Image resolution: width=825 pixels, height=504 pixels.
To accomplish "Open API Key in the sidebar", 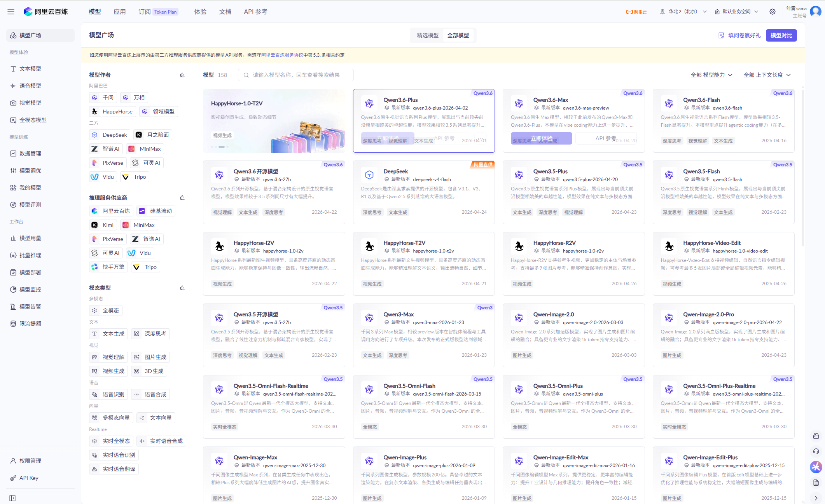I will tap(40, 478).
